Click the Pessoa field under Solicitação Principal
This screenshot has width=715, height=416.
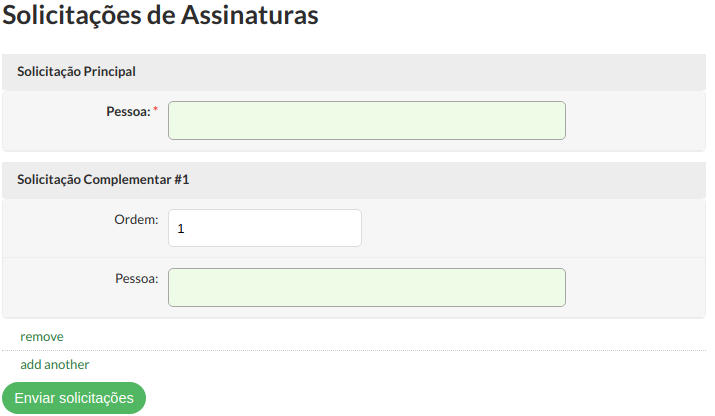366,120
